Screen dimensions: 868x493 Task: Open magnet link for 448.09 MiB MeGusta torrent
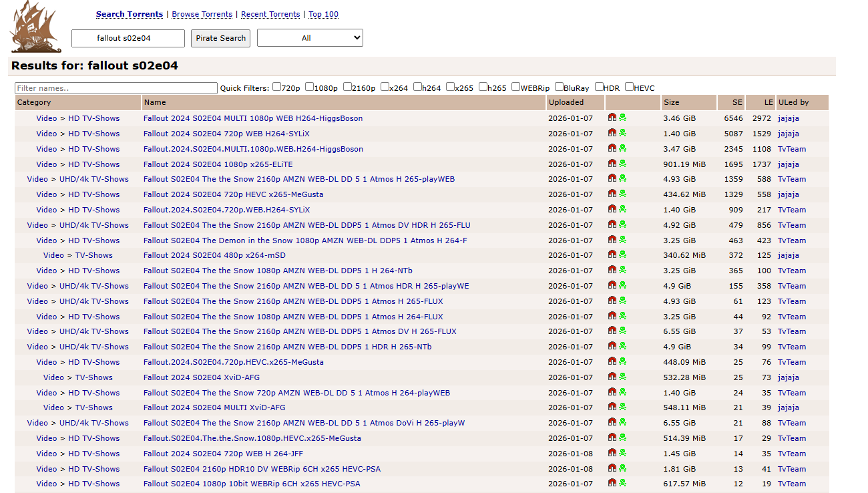[x=612, y=361]
